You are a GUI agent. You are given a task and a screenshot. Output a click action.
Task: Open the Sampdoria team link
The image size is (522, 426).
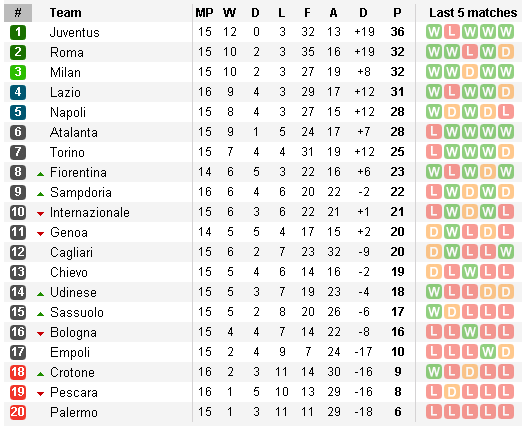coord(81,192)
